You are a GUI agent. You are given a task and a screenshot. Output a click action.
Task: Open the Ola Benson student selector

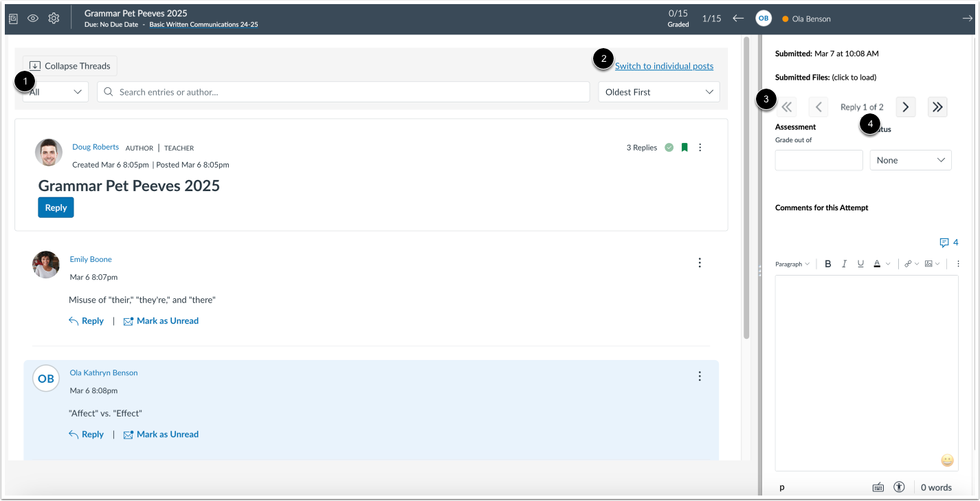[x=811, y=19]
